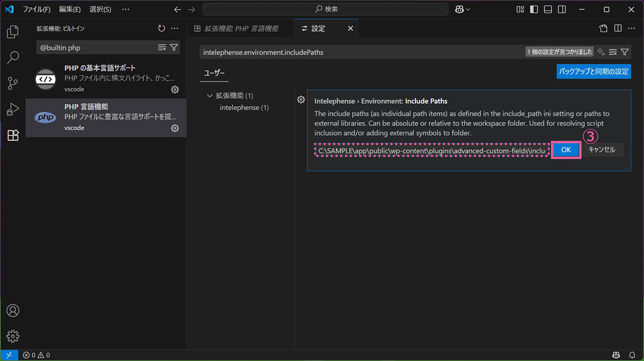The height and width of the screenshot is (361, 644).
Task: Toggle the primary side bar
Action: (x=534, y=10)
